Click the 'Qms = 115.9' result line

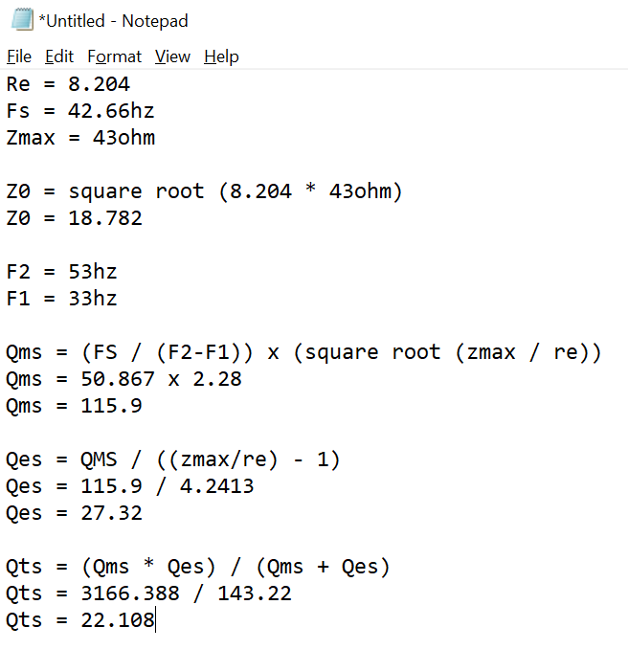pos(74,406)
